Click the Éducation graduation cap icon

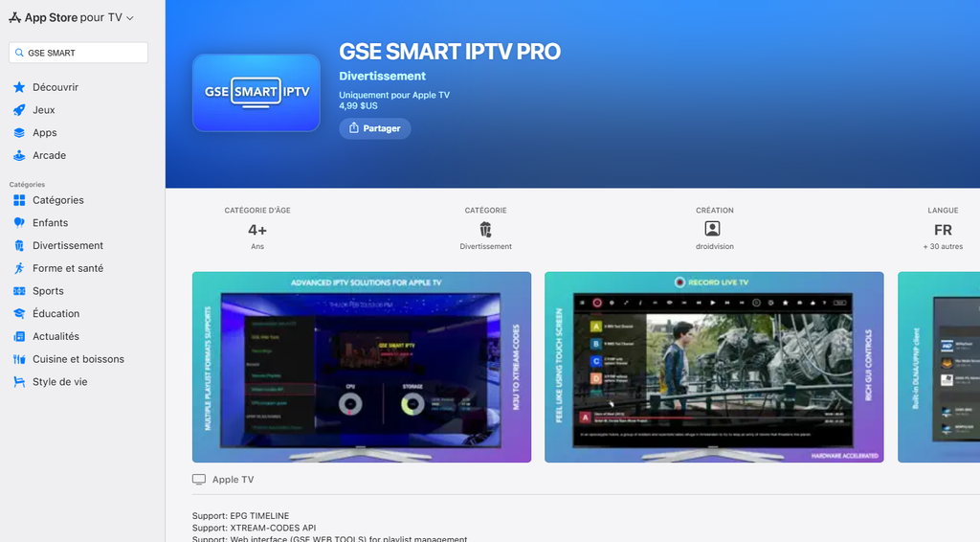point(19,314)
